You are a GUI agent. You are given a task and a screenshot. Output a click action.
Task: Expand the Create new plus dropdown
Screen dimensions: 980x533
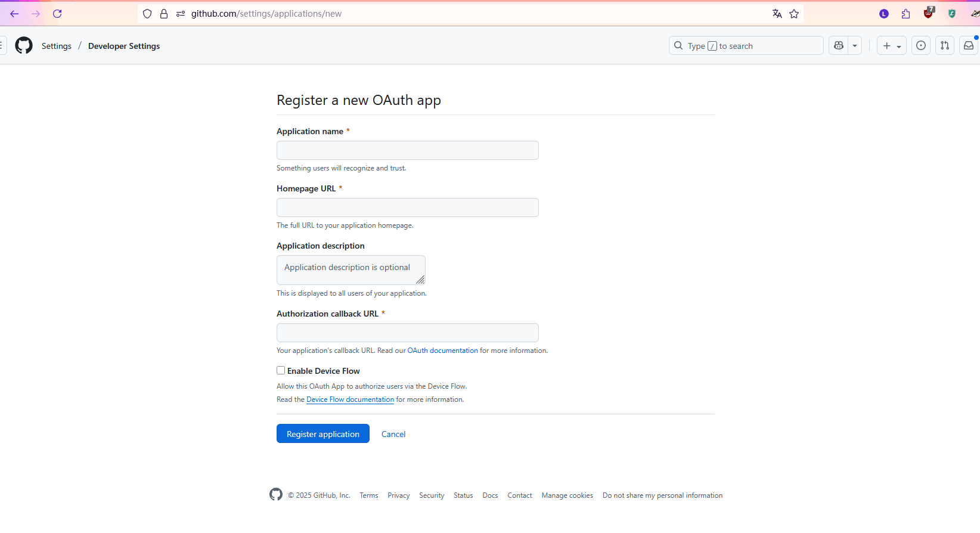892,45
